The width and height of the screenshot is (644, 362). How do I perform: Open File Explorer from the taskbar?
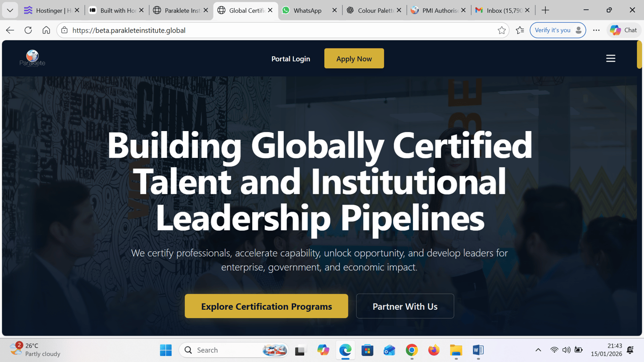pos(455,350)
